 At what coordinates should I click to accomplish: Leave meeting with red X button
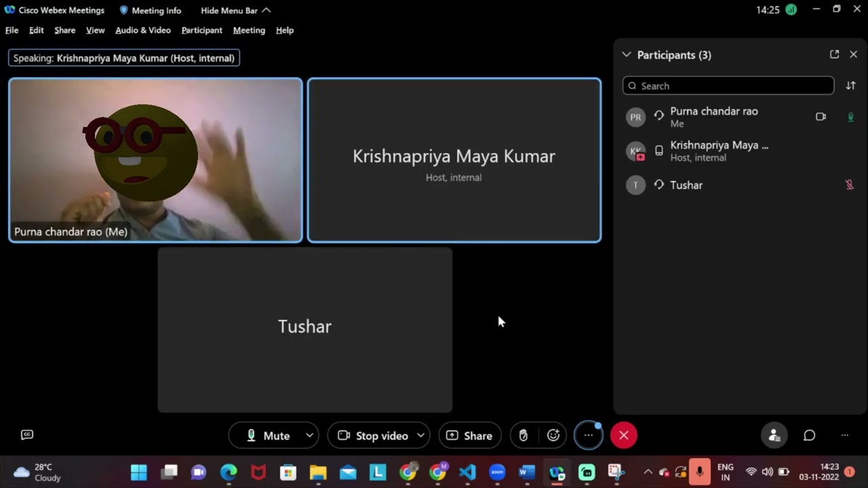624,436
